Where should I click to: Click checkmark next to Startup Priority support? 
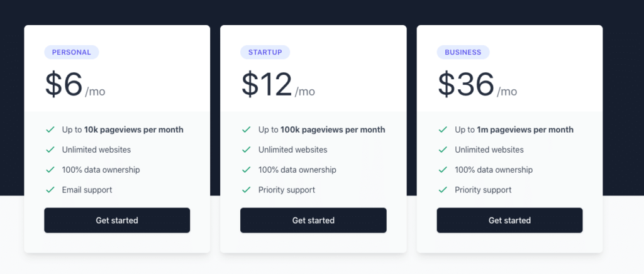(247, 190)
